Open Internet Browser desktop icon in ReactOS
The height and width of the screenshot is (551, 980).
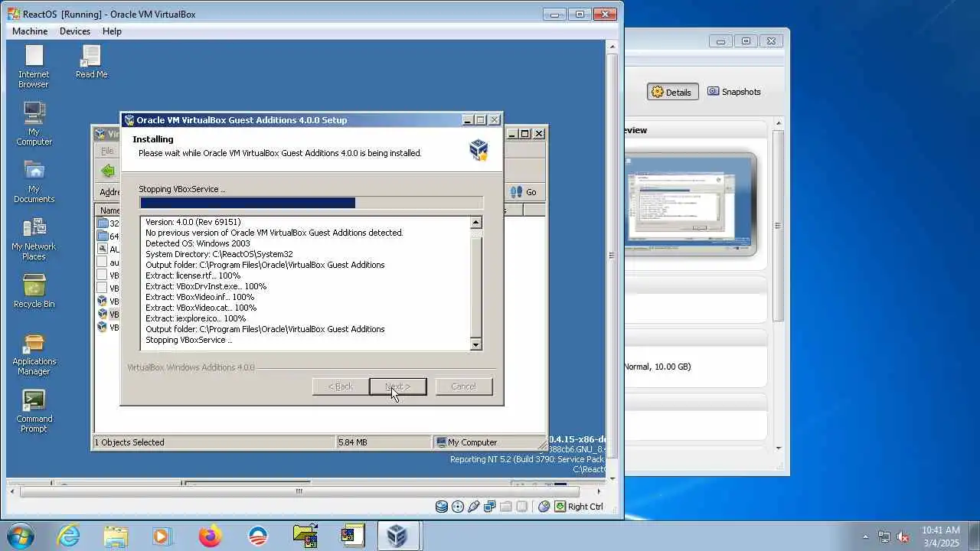[34, 67]
